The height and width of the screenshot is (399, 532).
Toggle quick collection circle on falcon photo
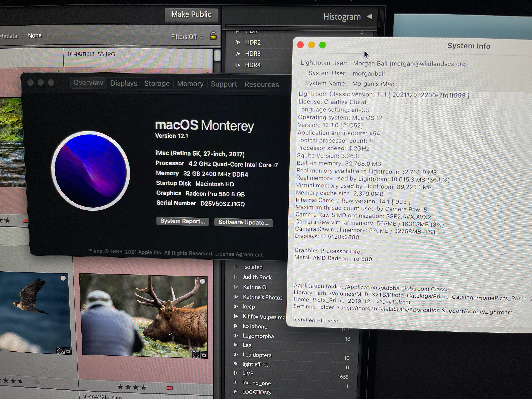pyautogui.click(x=63, y=278)
